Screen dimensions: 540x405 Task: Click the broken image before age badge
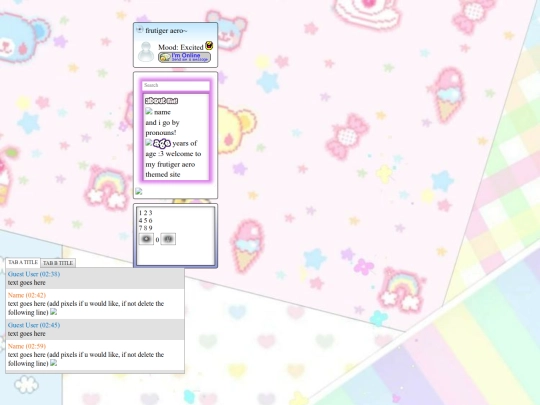click(x=148, y=143)
